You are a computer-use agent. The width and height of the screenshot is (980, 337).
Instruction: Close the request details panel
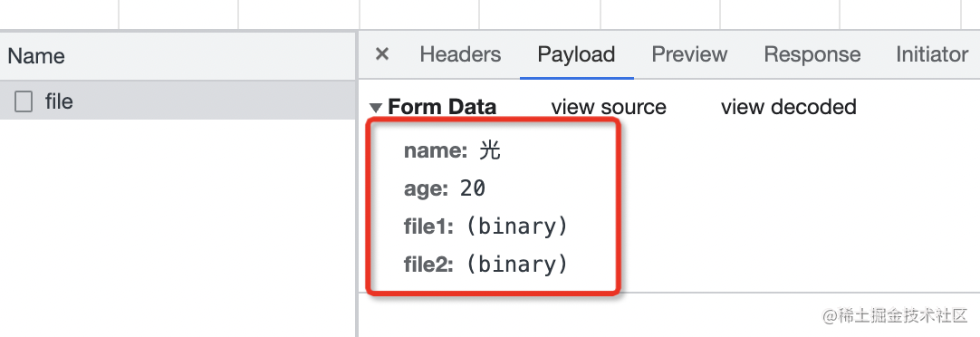coord(382,54)
